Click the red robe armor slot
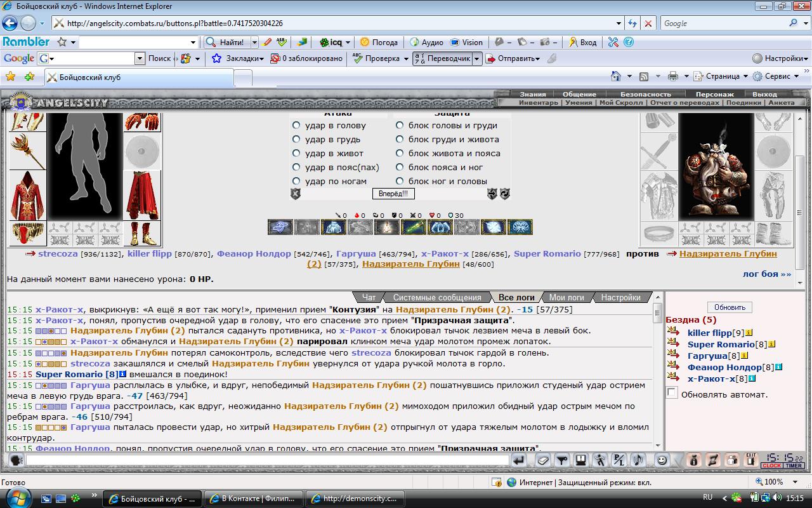812x508 pixels. (27, 196)
